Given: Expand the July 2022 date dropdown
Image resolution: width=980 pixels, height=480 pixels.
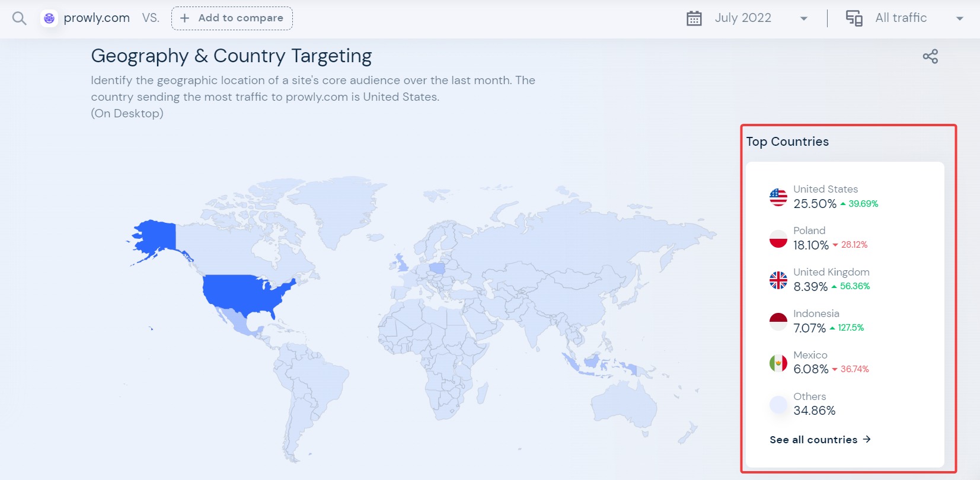Looking at the screenshot, I should (x=803, y=18).
